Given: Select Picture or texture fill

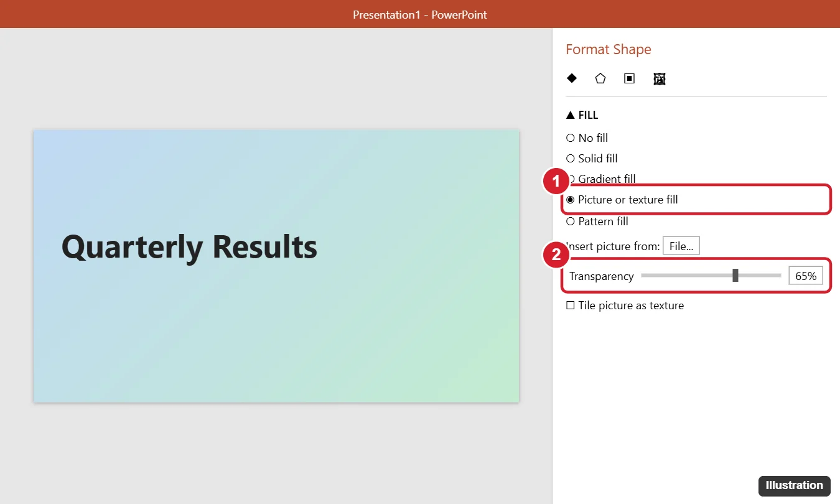Looking at the screenshot, I should pos(622,200).
